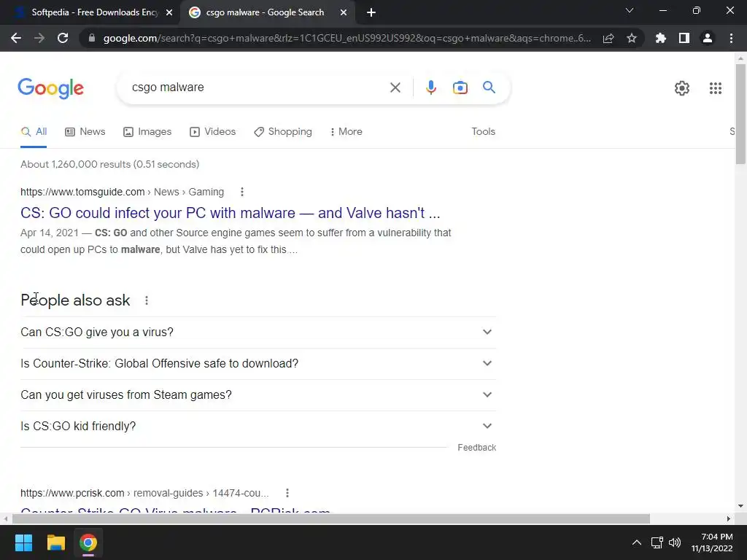Open File Explorer from the taskbar
The width and height of the screenshot is (747, 560).
55,542
